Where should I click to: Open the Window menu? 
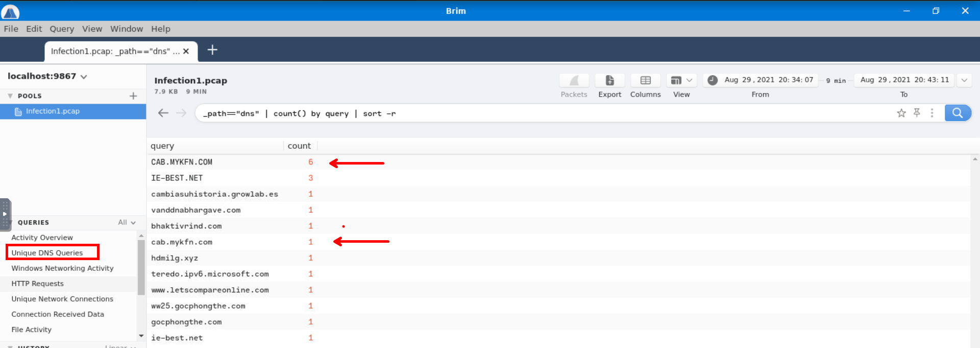[127, 29]
